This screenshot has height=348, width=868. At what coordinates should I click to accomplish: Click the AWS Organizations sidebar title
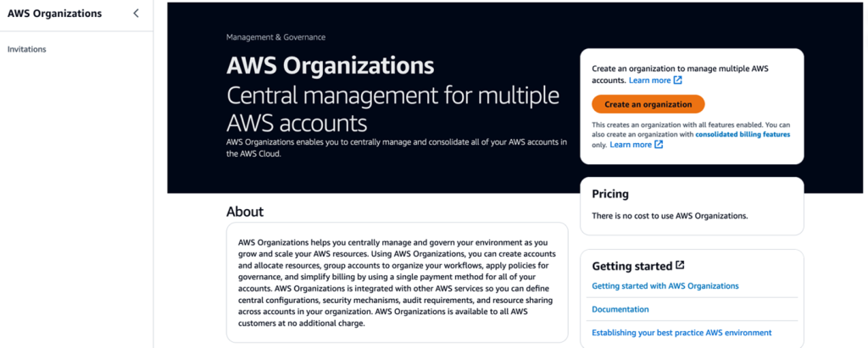pos(55,14)
